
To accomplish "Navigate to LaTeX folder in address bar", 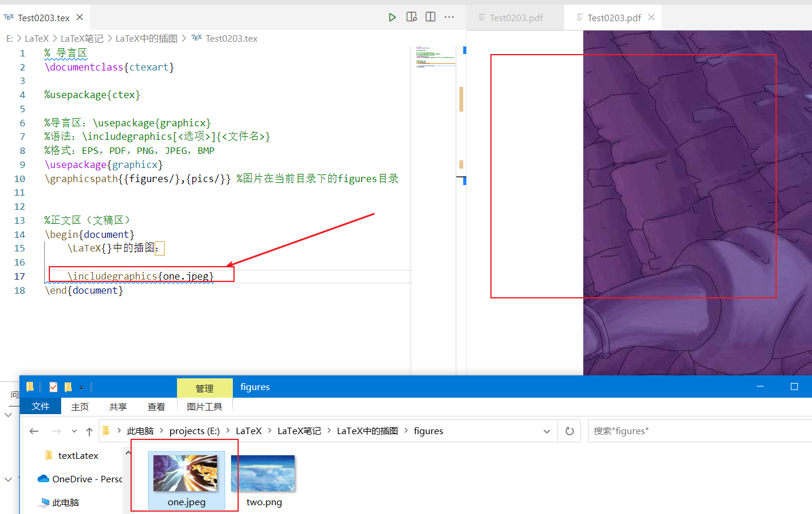I will (249, 431).
